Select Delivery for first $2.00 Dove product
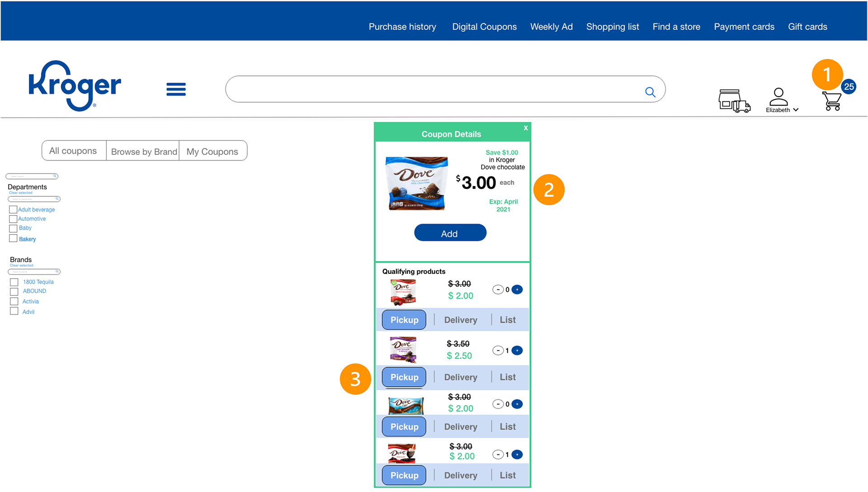This screenshot has height=492, width=868. tap(461, 320)
